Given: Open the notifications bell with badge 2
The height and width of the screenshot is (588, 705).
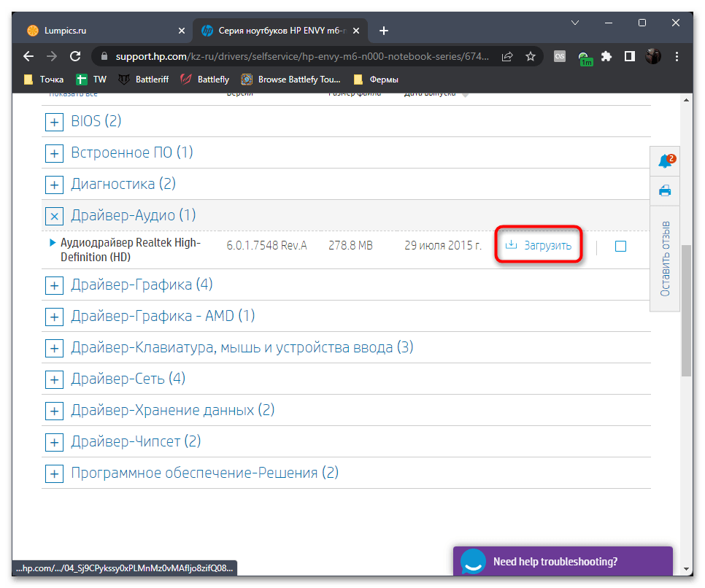Looking at the screenshot, I should pyautogui.click(x=666, y=160).
